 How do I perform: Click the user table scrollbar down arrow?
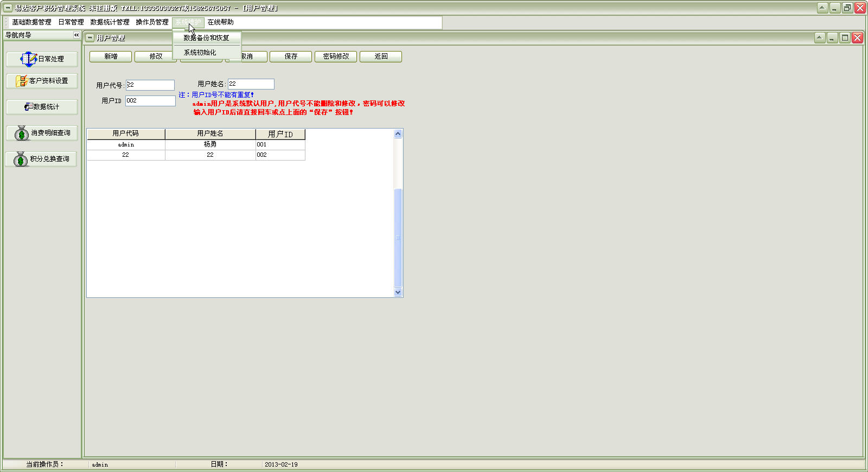(x=398, y=292)
